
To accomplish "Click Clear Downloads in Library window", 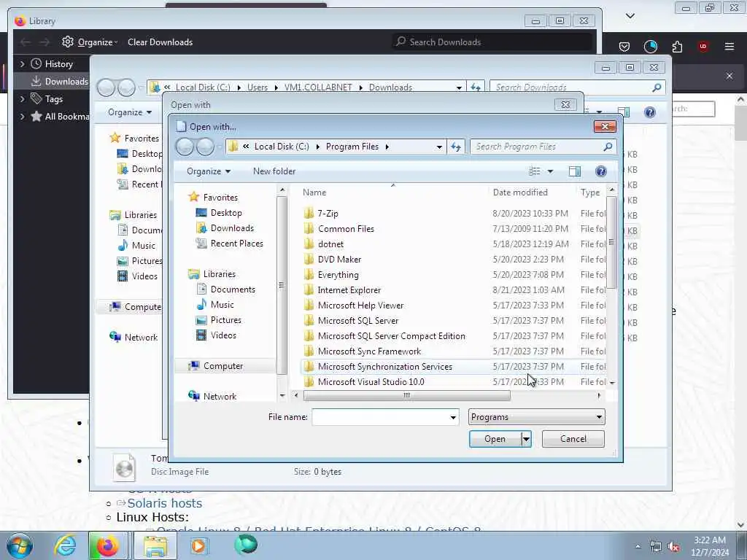I will point(160,42).
